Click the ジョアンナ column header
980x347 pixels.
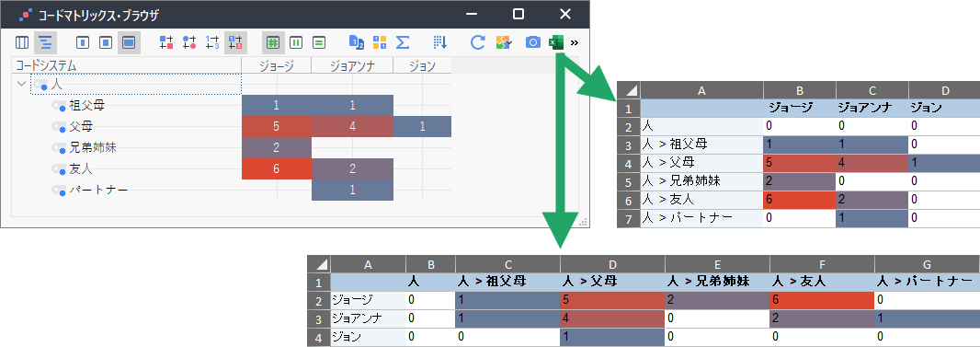tap(352, 65)
